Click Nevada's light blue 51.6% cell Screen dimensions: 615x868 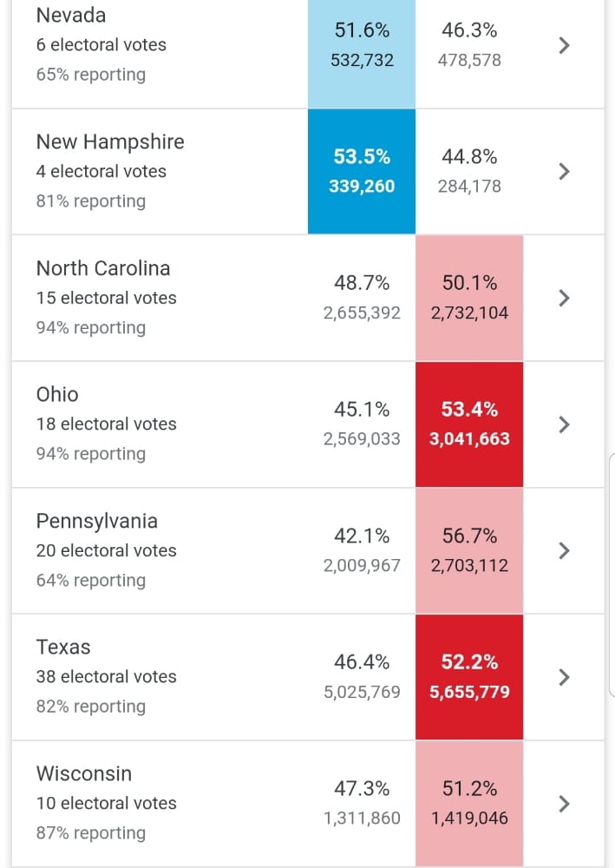click(x=362, y=45)
